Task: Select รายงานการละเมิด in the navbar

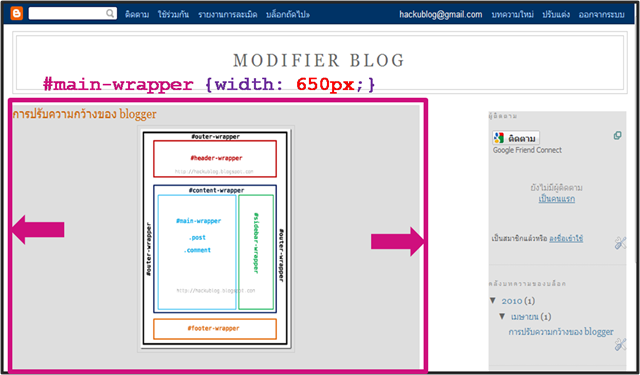Action: click(228, 15)
